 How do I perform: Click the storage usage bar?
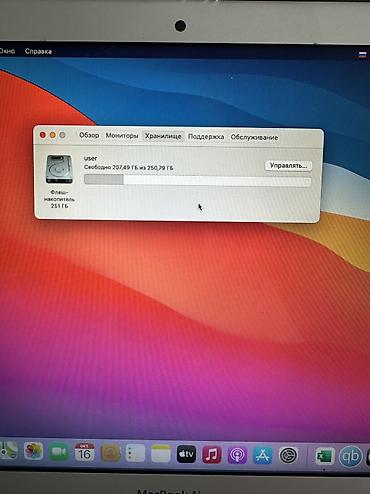[x=198, y=180]
